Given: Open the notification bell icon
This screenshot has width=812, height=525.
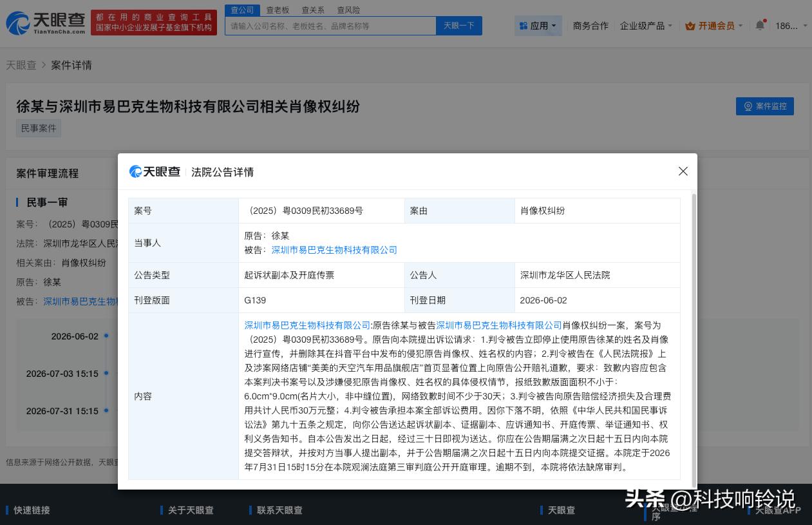Looking at the screenshot, I should point(760,26).
